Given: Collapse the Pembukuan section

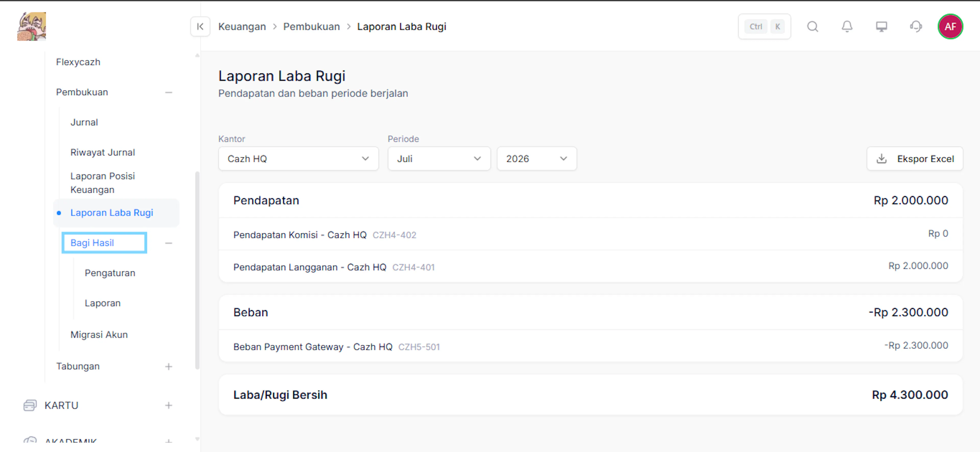Looking at the screenshot, I should point(168,92).
